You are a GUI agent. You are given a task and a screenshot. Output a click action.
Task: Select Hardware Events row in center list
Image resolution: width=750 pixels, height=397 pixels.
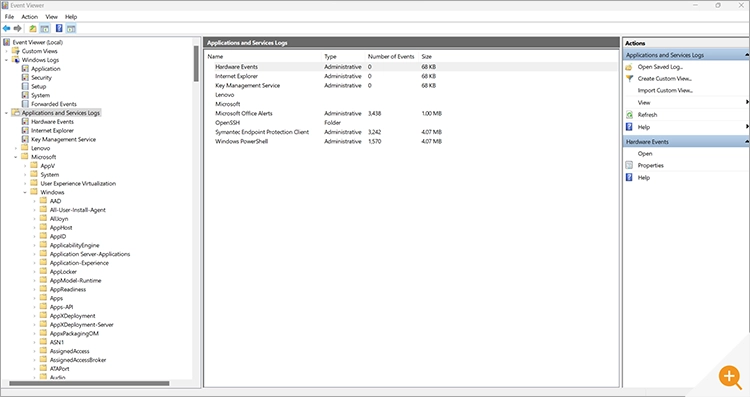point(411,67)
